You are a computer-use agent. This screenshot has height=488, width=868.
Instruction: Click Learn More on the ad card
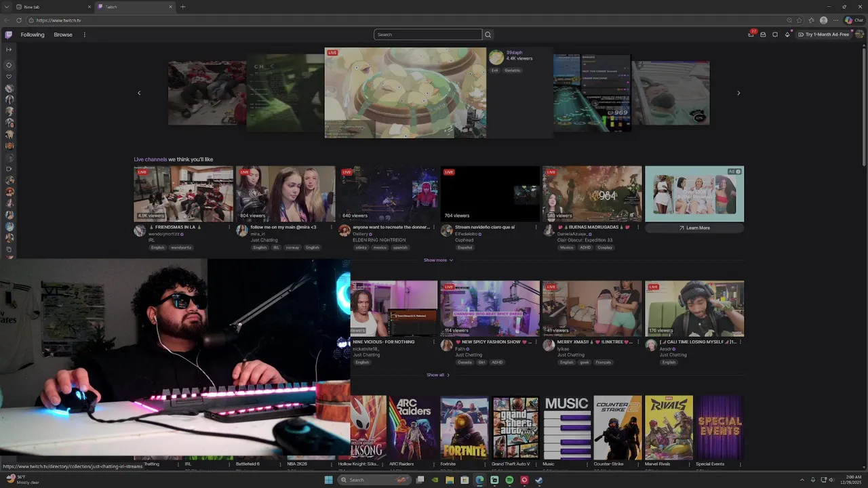(x=694, y=228)
